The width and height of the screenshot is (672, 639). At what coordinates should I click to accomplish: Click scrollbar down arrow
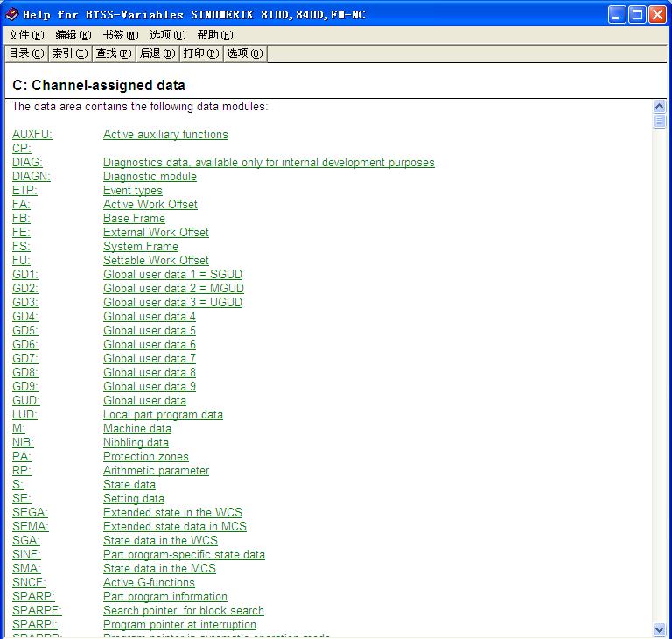click(x=659, y=630)
